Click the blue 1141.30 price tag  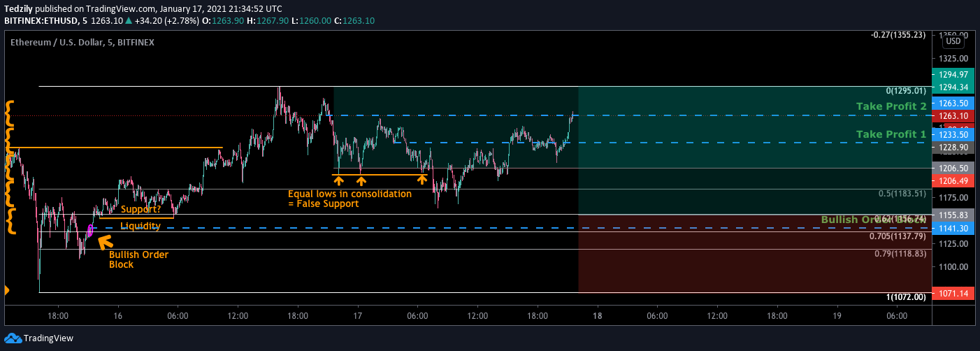tap(953, 229)
